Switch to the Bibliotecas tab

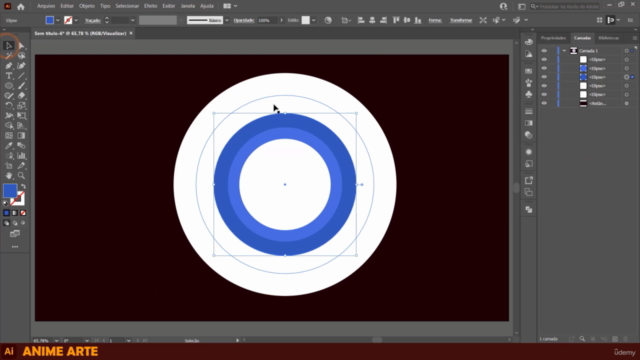(x=608, y=38)
